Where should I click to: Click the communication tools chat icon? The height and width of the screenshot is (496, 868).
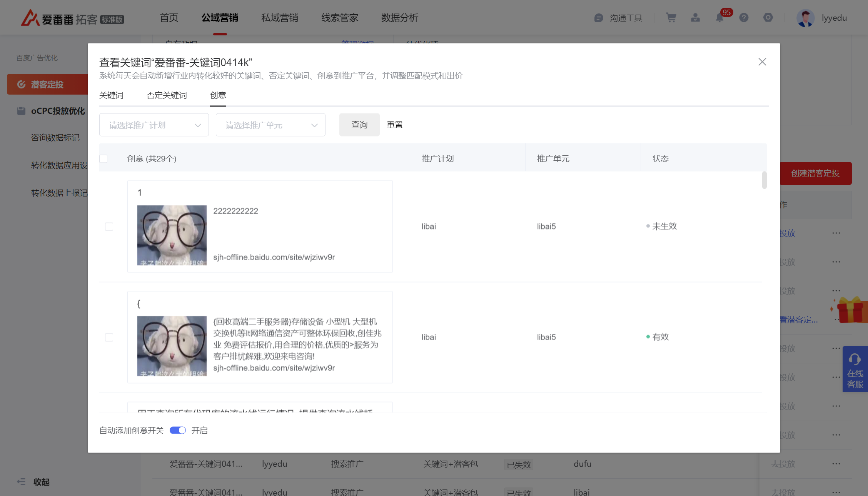tap(599, 18)
